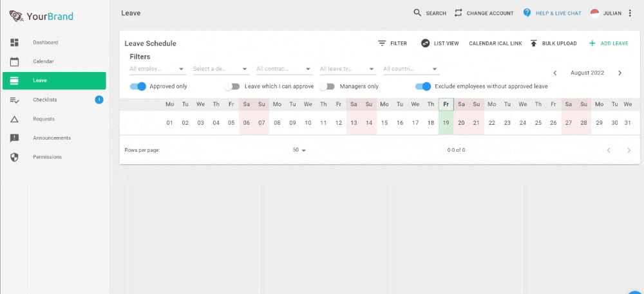The height and width of the screenshot is (294, 644).
Task: Click the List View circular icon
Action: point(426,43)
